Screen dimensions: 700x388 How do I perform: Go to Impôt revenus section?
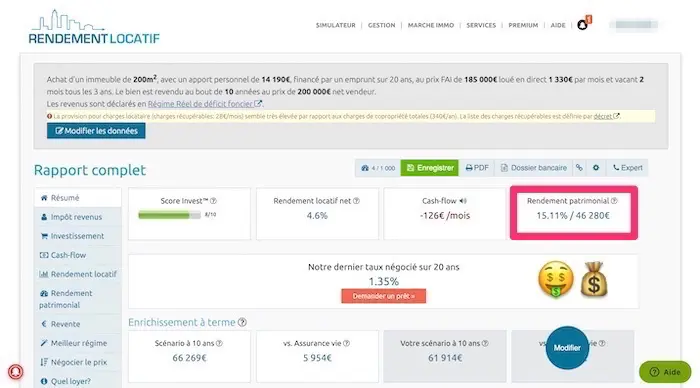point(78,217)
